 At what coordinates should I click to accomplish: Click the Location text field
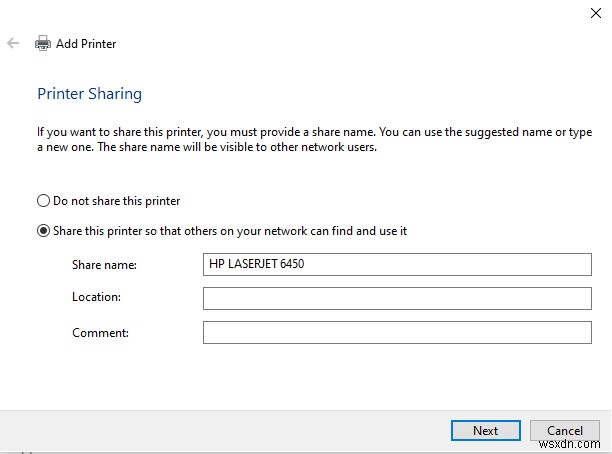(x=402, y=298)
